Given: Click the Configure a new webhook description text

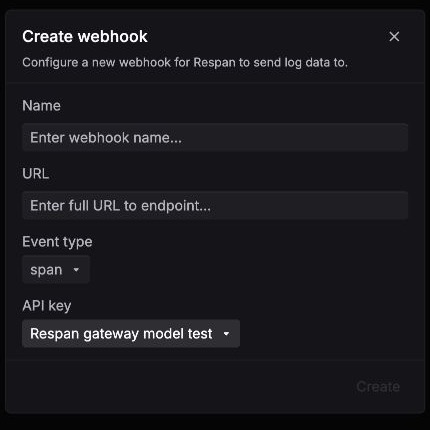Looking at the screenshot, I should click(185, 63).
